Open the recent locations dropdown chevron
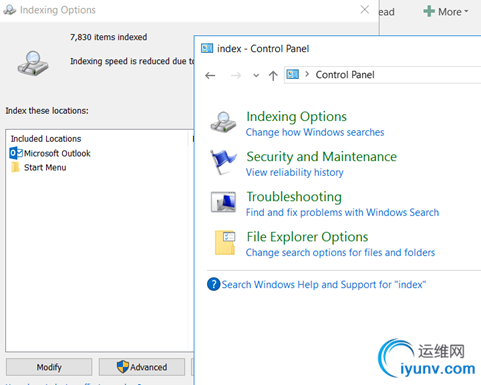The width and height of the screenshot is (481, 385). (256, 76)
